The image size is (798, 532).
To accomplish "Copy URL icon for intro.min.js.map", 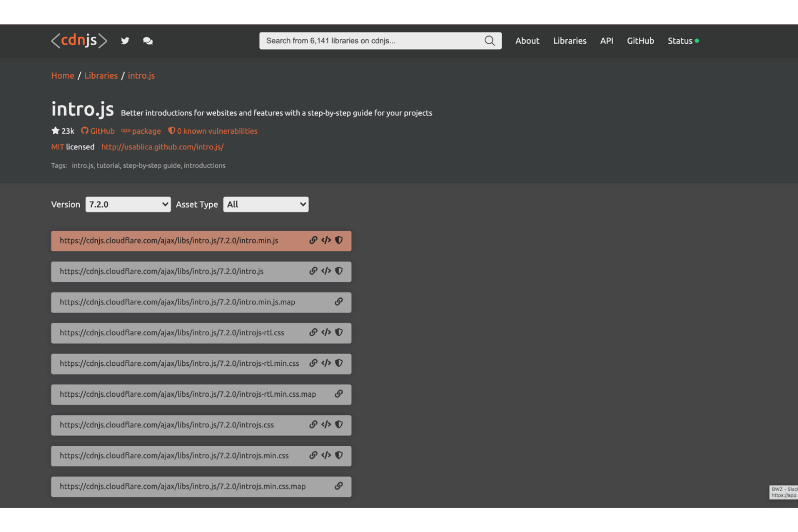I will [x=339, y=302].
